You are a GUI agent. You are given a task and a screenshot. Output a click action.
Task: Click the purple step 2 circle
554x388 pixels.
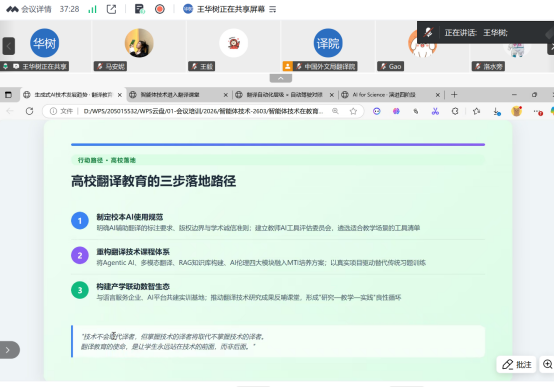[80, 255]
